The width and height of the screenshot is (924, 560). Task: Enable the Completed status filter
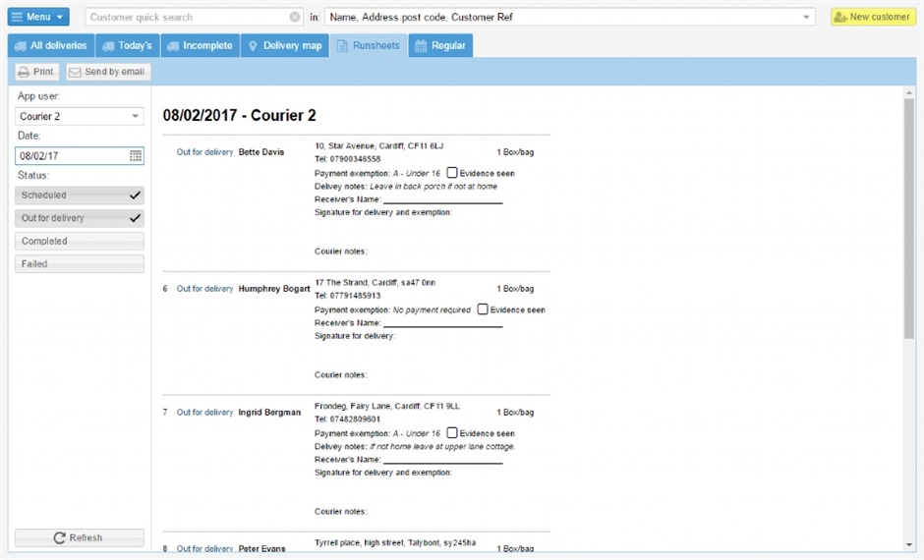pos(79,241)
